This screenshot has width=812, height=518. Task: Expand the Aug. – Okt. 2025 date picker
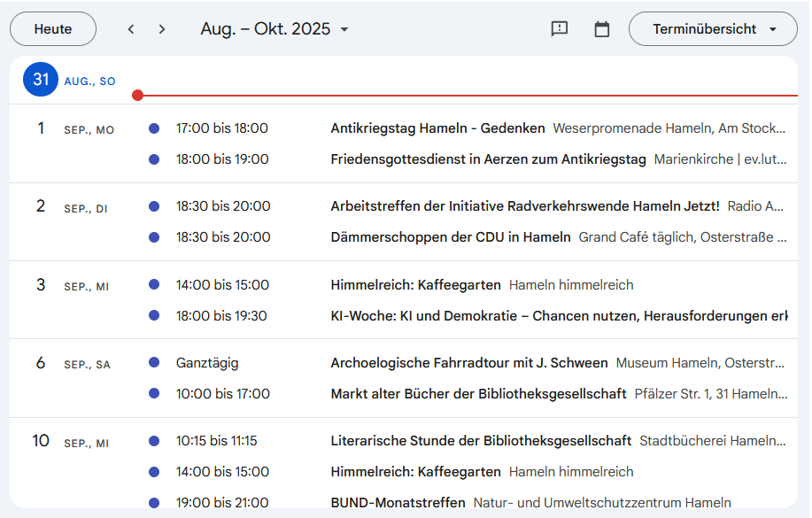[275, 29]
